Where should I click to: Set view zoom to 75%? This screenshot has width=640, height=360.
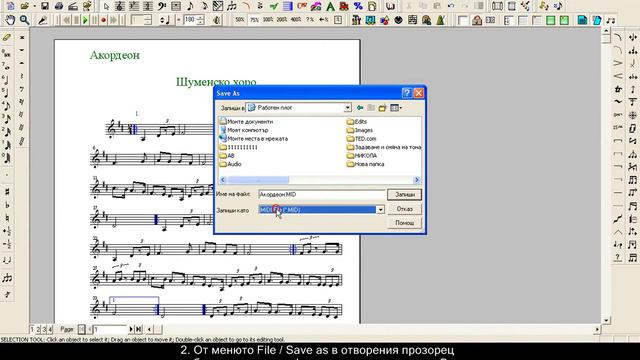coord(254,20)
